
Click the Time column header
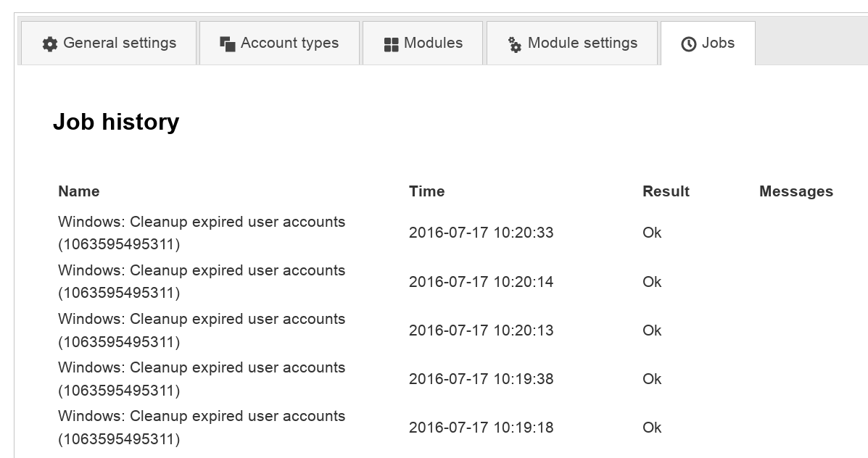(x=426, y=191)
